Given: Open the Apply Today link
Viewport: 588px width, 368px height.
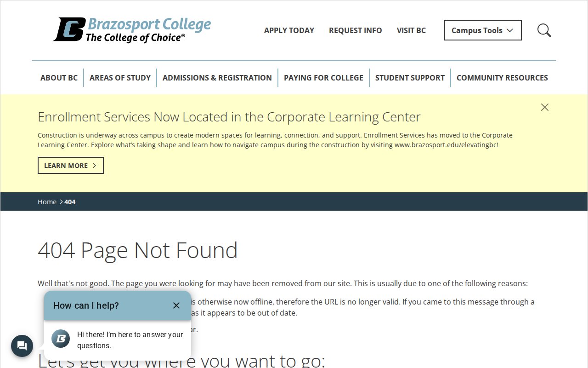Looking at the screenshot, I should pyautogui.click(x=289, y=30).
